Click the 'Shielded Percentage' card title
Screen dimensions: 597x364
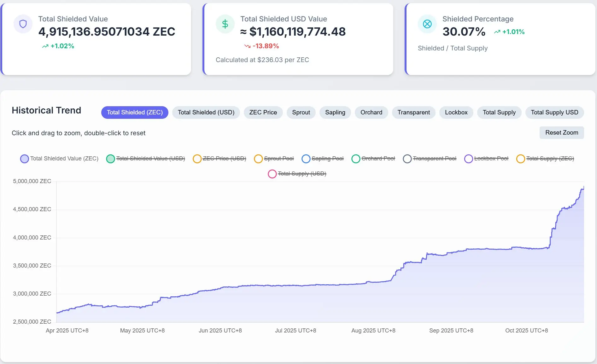[x=478, y=19]
